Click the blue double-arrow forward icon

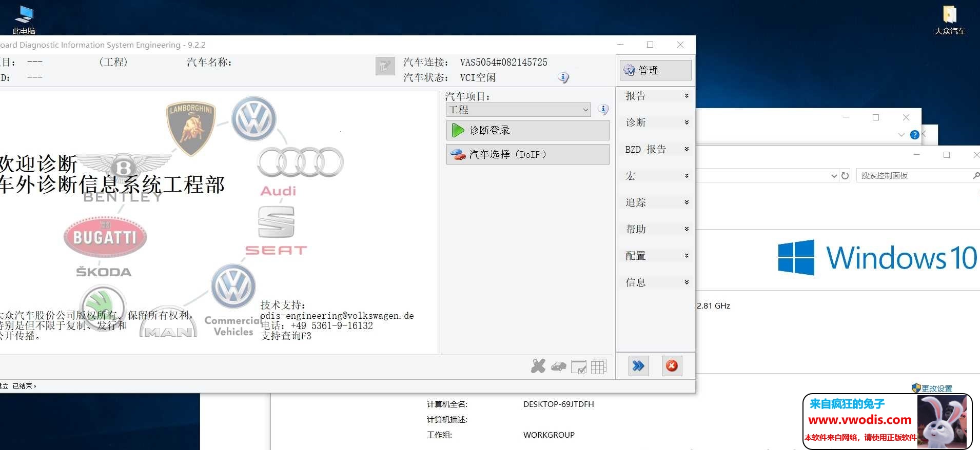(638, 366)
